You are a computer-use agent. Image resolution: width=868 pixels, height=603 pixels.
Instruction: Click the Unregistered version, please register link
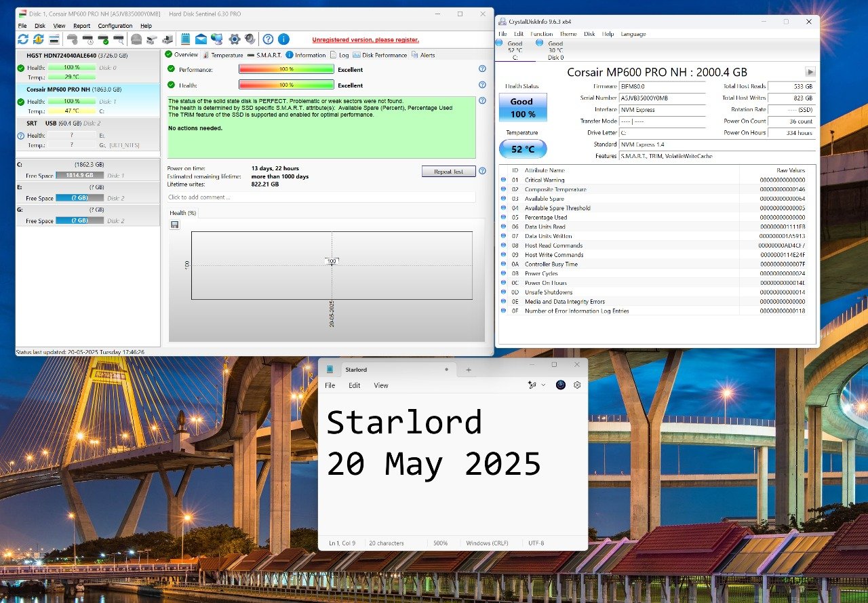click(x=366, y=40)
